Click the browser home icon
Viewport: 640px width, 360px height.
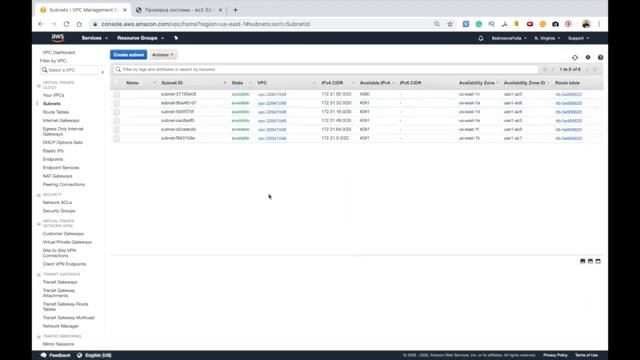(79, 24)
